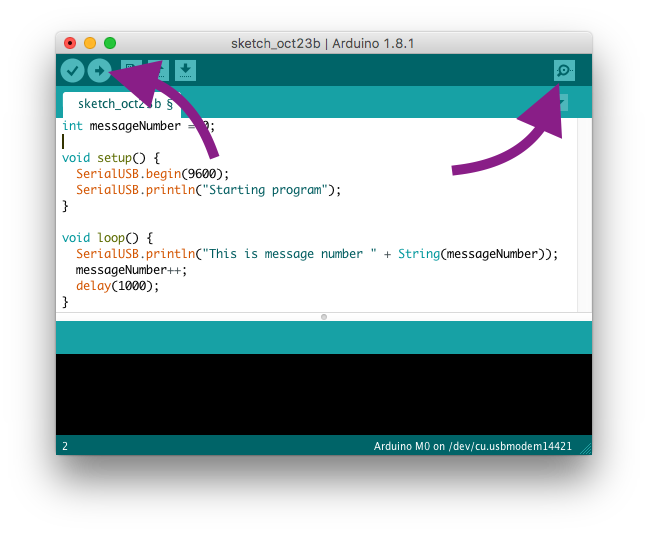Click the Save sketch down-arrow icon
Viewport: 648px width, 535px height.
click(185, 71)
